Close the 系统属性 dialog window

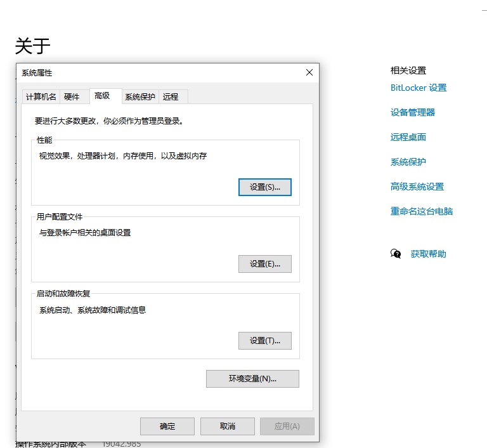click(x=309, y=73)
